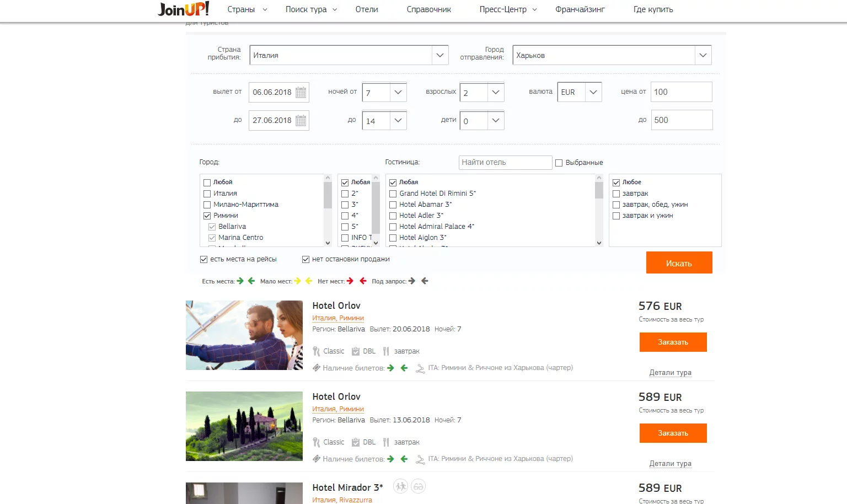Open the 'Где купить' menu item
The width and height of the screenshot is (847, 504).
(x=653, y=9)
